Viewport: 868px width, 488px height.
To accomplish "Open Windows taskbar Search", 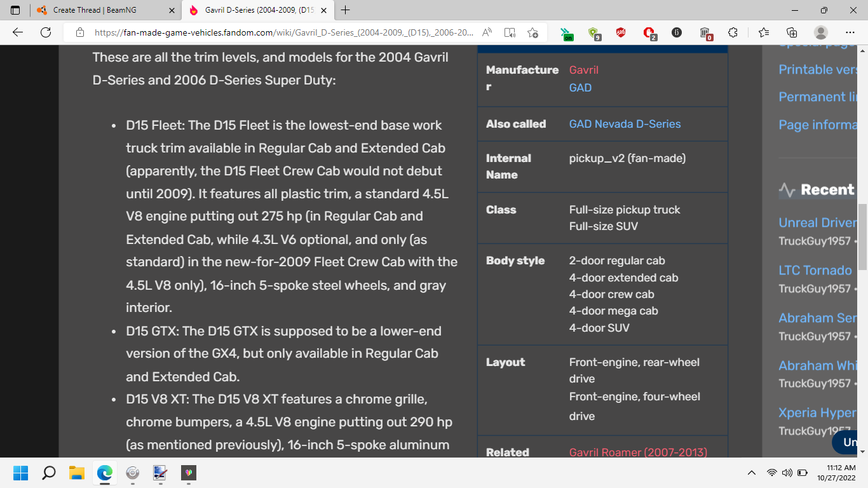I will pyautogui.click(x=49, y=473).
